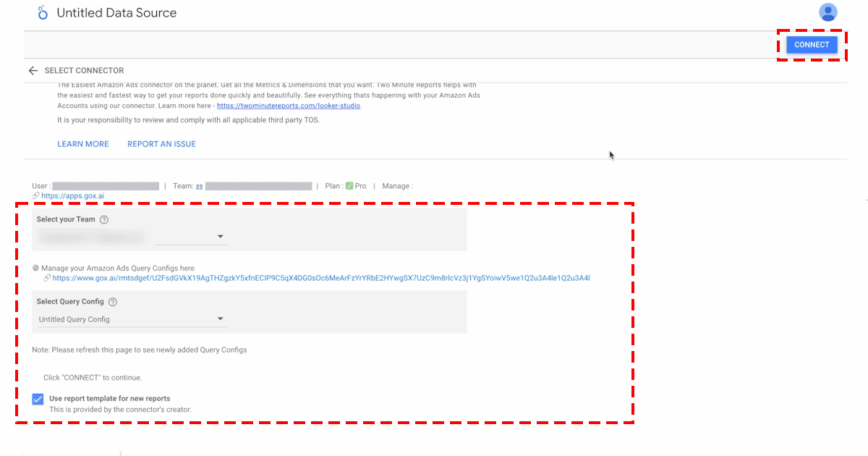Screen dimensions: 868x456
Task: Click the green Pro plan checkmark icon
Action: click(x=349, y=186)
